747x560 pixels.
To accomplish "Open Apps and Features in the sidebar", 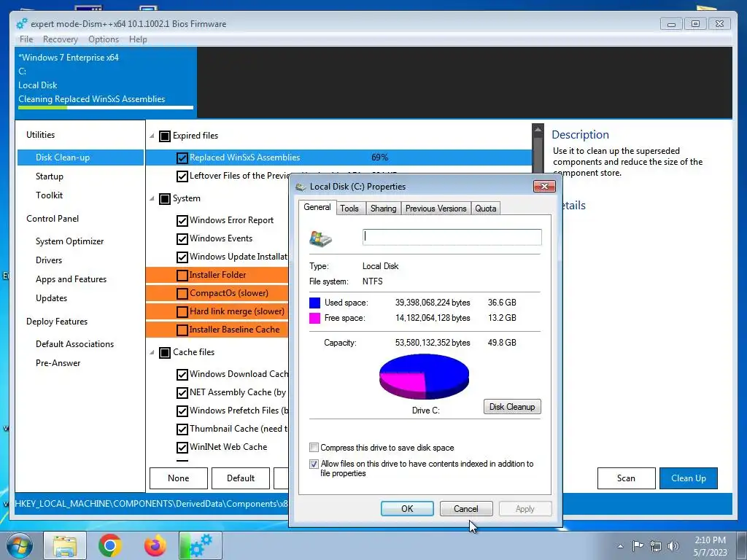I will click(71, 279).
